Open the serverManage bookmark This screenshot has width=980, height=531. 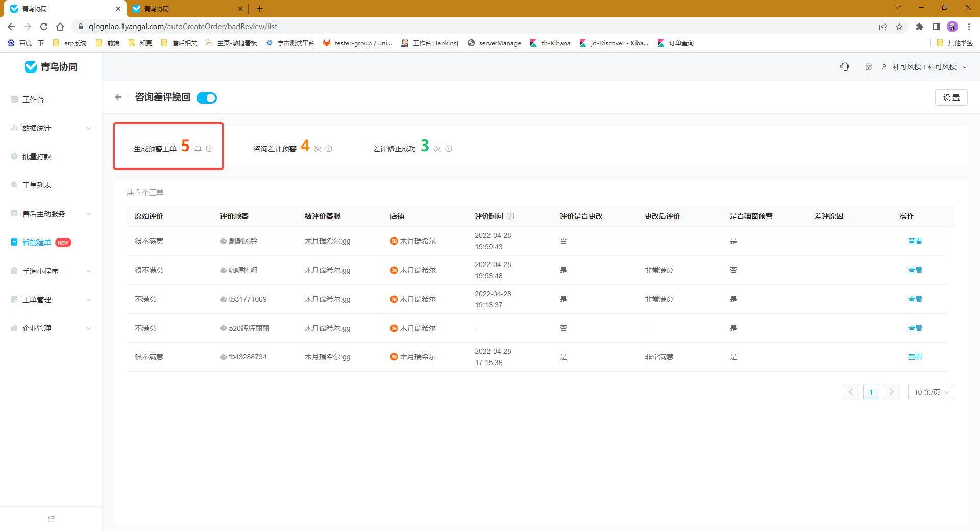click(494, 43)
